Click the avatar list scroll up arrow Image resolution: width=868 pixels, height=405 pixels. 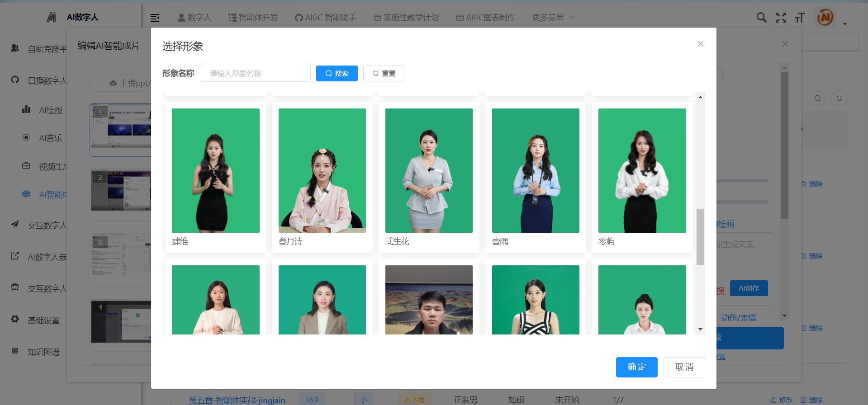pyautogui.click(x=700, y=97)
